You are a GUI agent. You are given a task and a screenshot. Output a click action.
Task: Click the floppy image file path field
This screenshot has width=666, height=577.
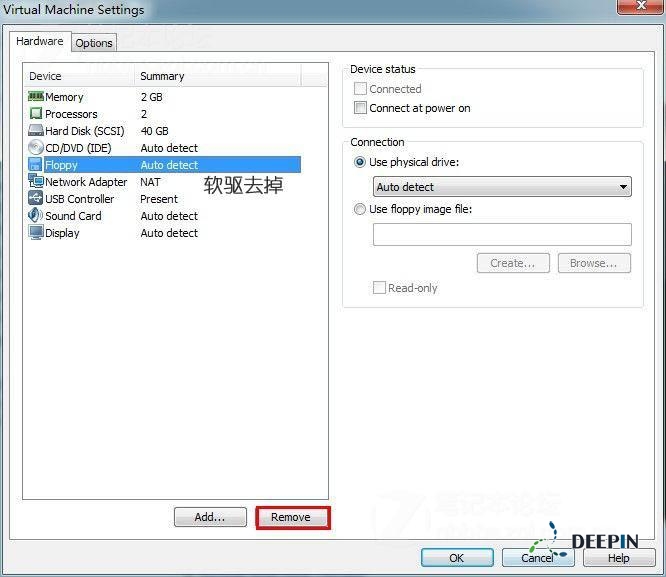tap(502, 234)
